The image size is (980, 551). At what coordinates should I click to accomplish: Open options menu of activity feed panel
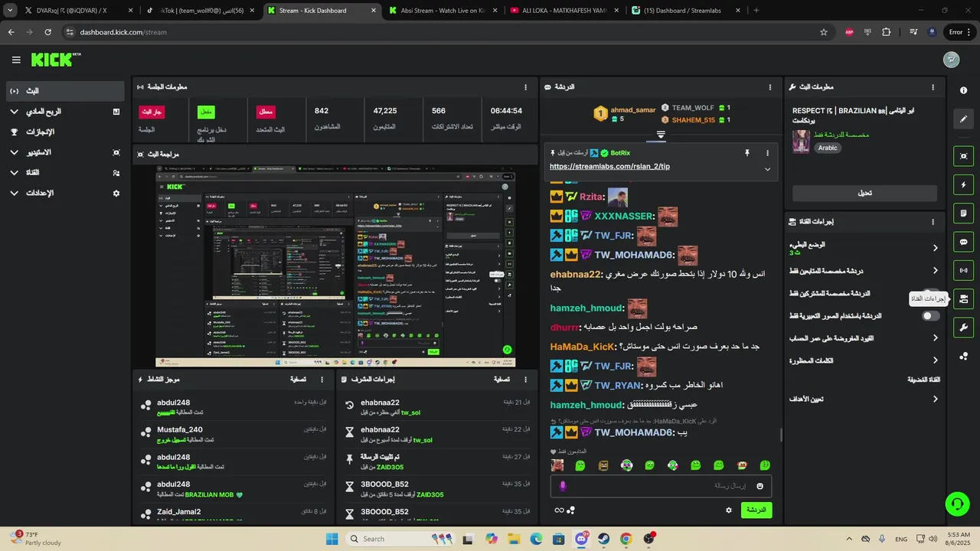(x=322, y=380)
